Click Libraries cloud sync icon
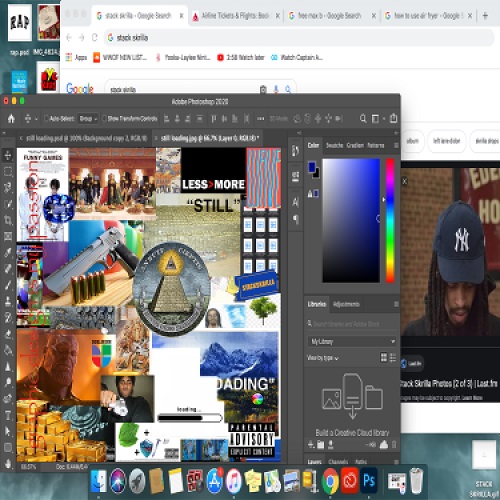The height and width of the screenshot is (500, 500). coord(384,444)
